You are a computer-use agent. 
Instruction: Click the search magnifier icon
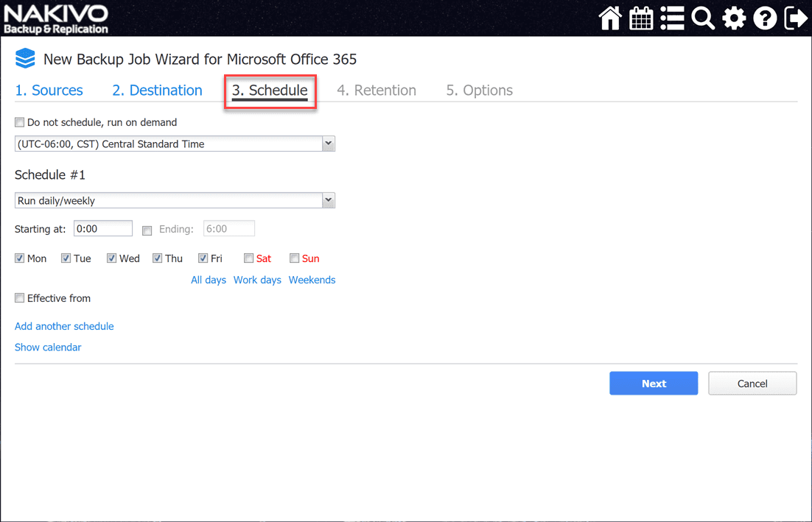tap(703, 18)
